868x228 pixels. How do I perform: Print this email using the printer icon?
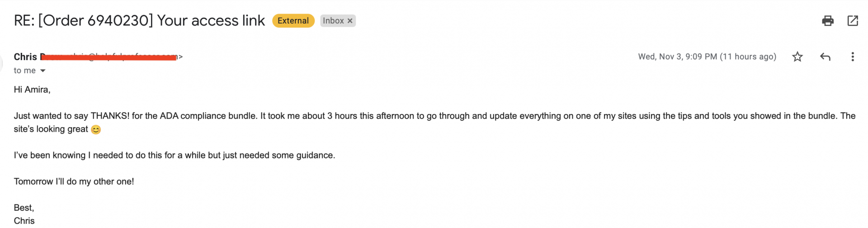[x=827, y=21]
